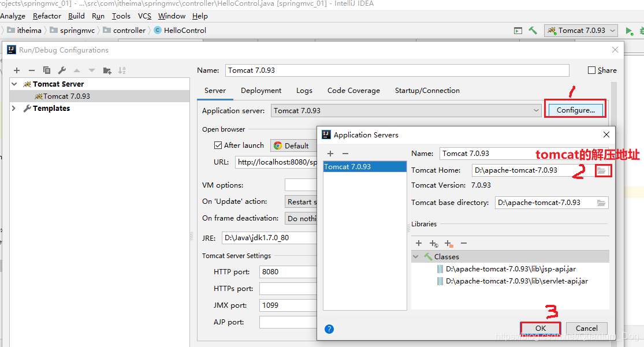Switch to the Startup/Connection tab
Screen dimensions: 644x347
pyautogui.click(x=427, y=91)
